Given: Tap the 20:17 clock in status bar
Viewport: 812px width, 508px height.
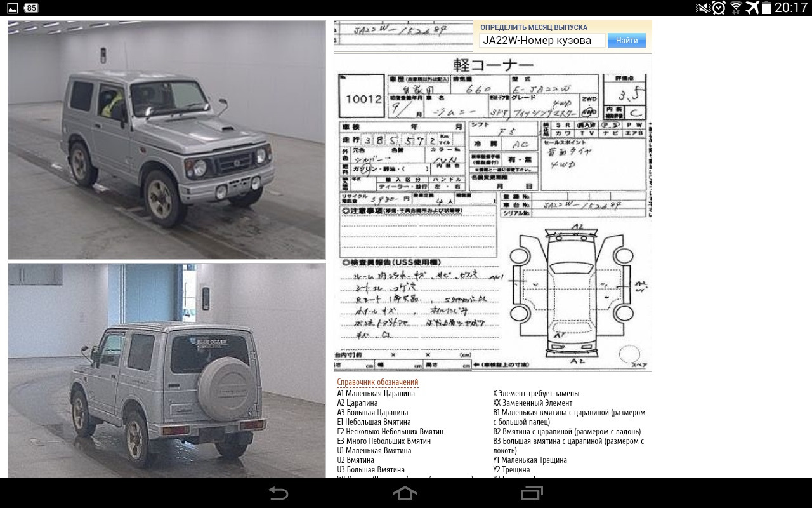Looking at the screenshot, I should pyautogui.click(x=790, y=8).
